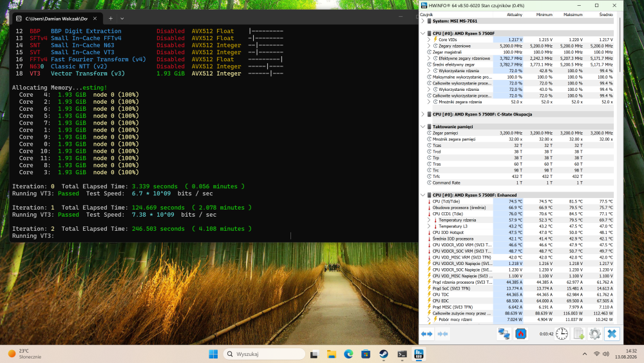Collapse the CPU [#0]: AMD Ryzen 5 7500F section
Image resolution: width=644 pixels, height=363 pixels.
point(423,34)
